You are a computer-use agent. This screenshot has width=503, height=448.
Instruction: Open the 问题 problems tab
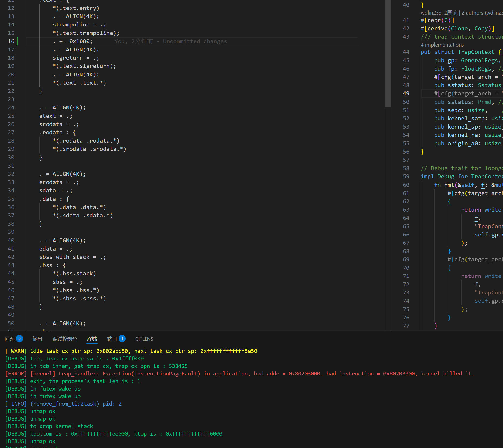click(x=10, y=339)
